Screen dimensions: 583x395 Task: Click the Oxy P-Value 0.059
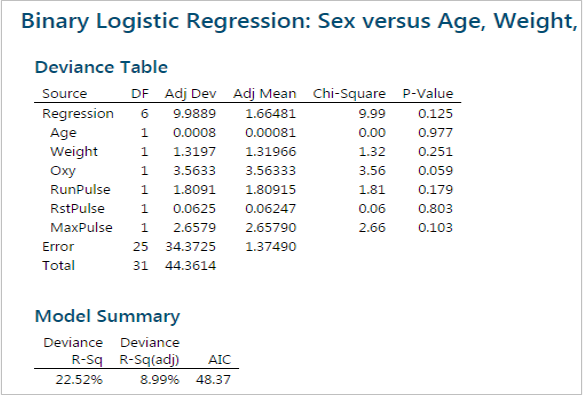435,171
